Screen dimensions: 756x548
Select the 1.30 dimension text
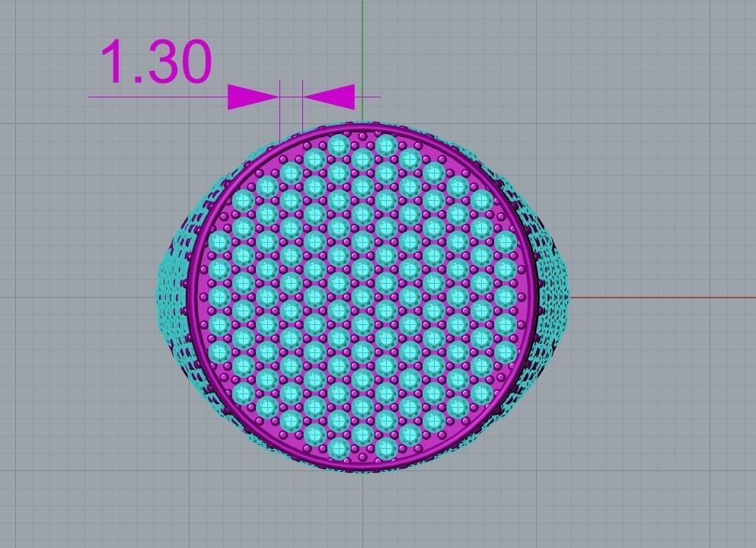[156, 62]
